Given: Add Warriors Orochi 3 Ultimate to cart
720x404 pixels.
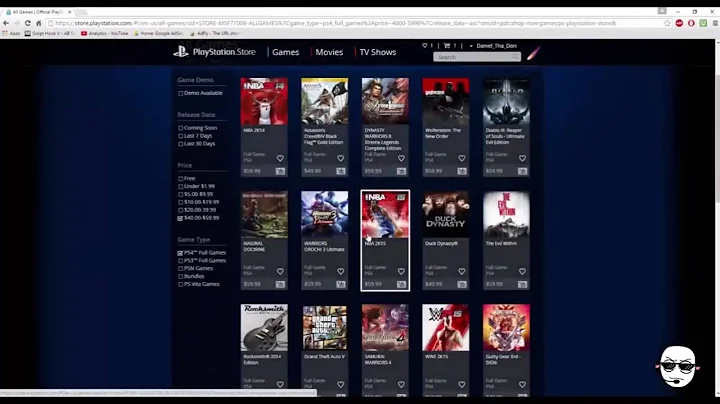Looking at the screenshot, I should click(341, 285).
